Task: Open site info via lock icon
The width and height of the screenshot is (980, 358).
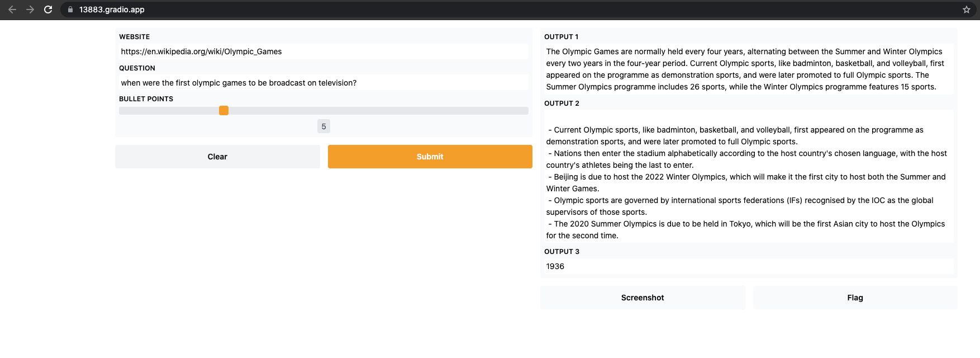Action: pos(70,10)
